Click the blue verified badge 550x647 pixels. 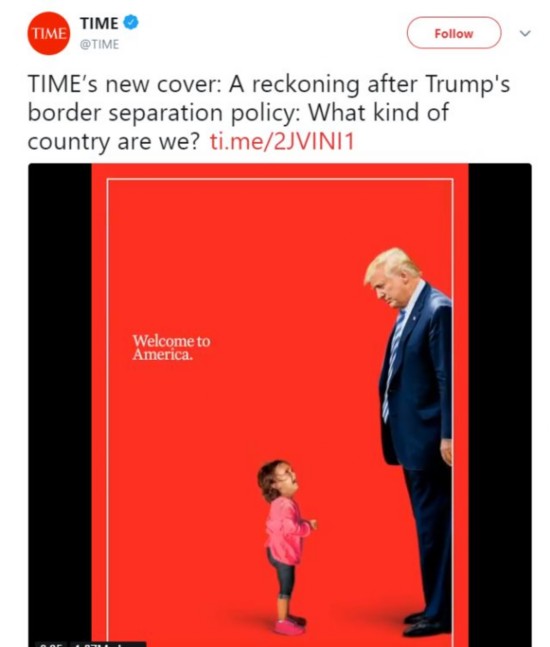[x=131, y=22]
